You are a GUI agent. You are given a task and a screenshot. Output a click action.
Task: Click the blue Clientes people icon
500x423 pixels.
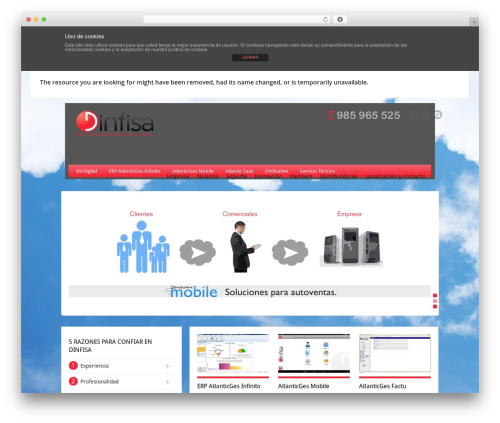[x=143, y=247]
